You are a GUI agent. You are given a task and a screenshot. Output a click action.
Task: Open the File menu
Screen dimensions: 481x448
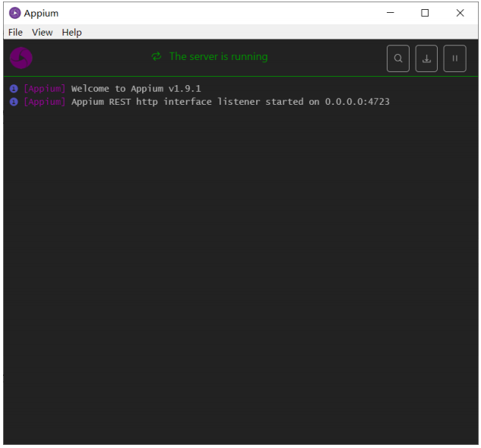point(15,32)
